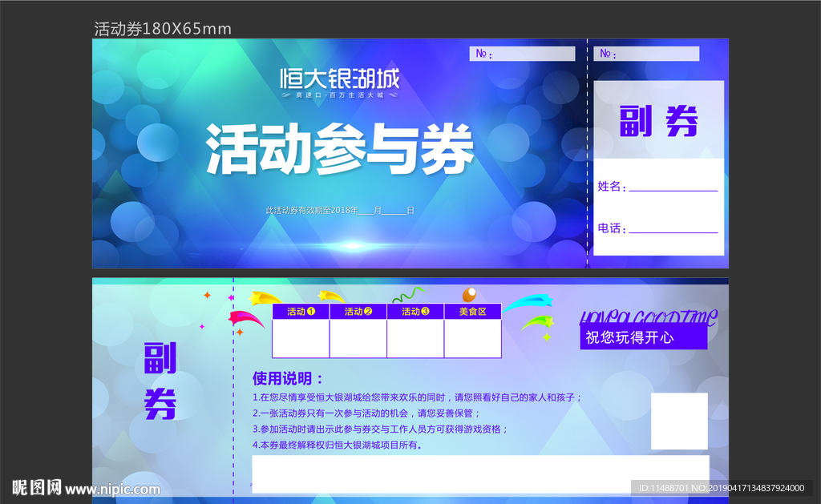Click the blank cell under 活动①

click(x=301, y=338)
